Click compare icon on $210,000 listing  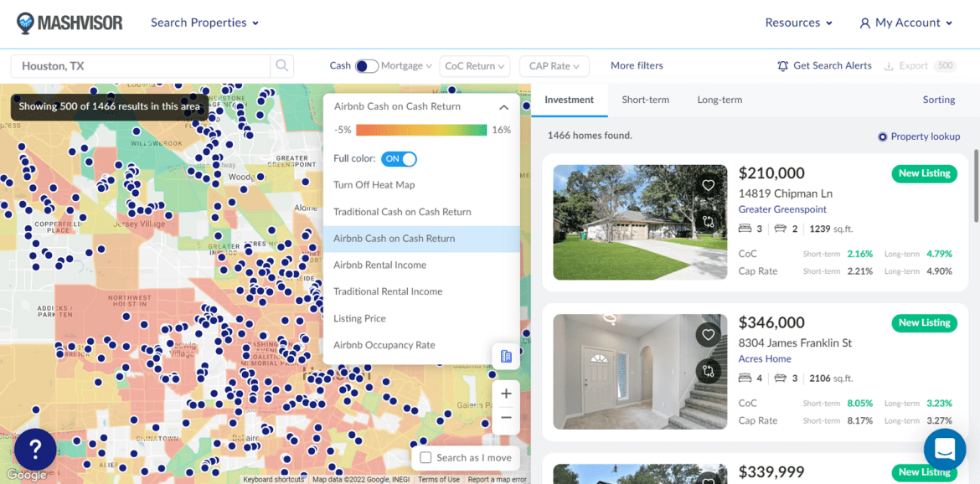(709, 222)
